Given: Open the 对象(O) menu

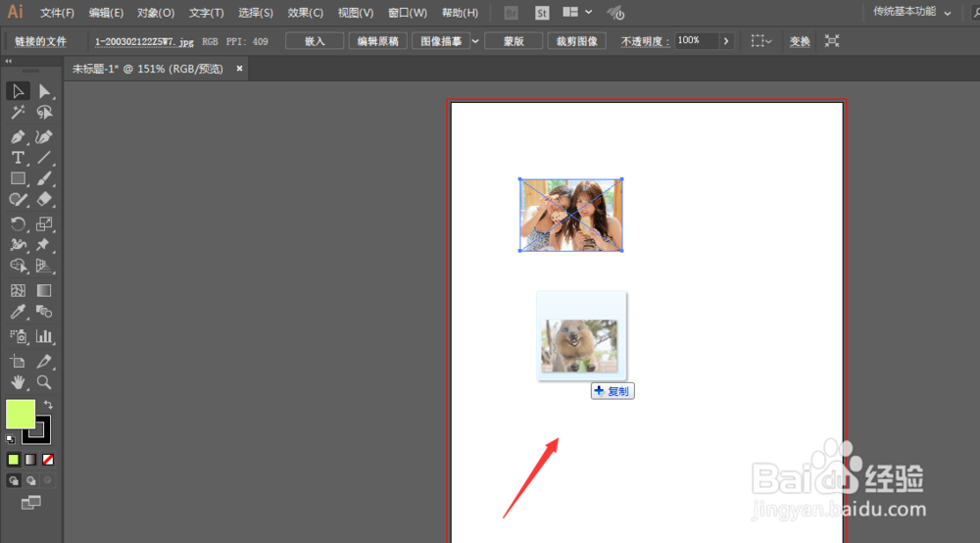Looking at the screenshot, I should pos(156,13).
